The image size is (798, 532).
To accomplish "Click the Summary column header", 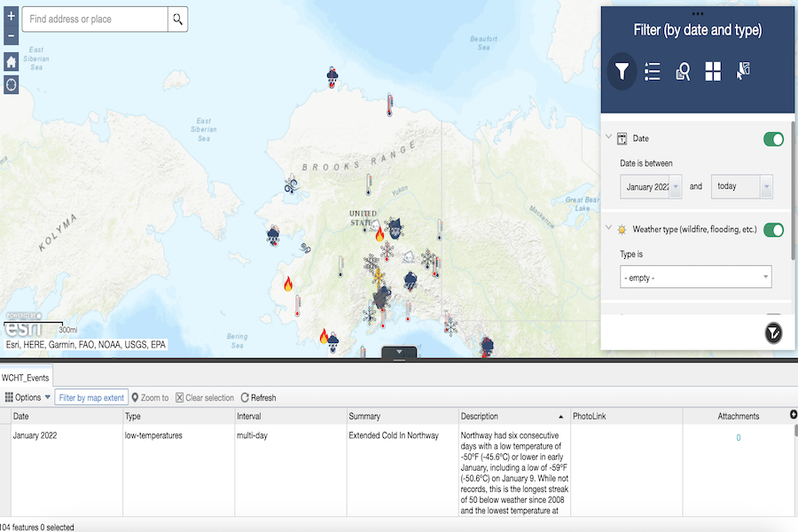I will pyautogui.click(x=403, y=416).
